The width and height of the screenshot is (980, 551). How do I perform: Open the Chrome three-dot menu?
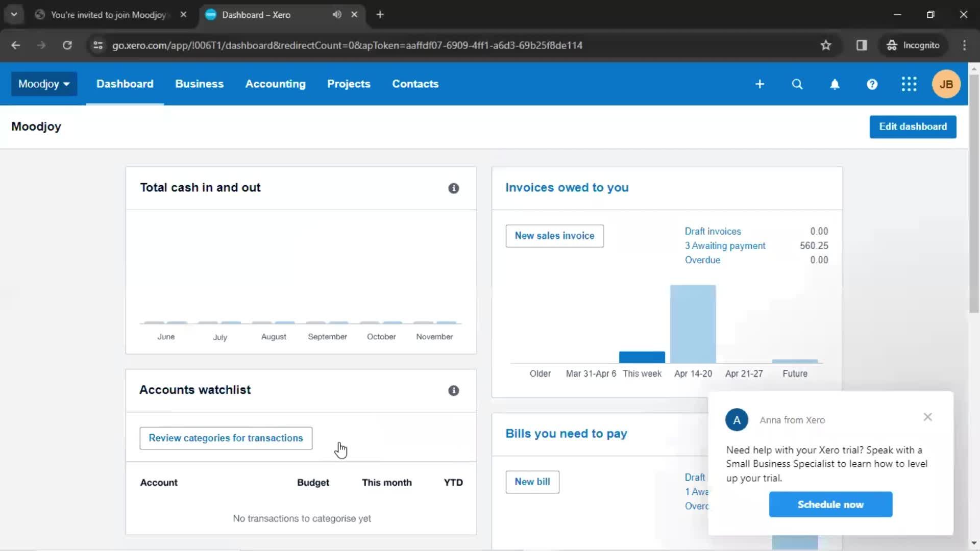(964, 45)
